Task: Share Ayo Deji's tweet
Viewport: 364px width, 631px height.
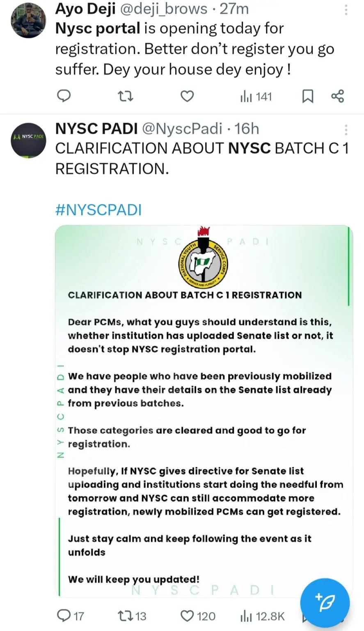Action: tap(337, 96)
